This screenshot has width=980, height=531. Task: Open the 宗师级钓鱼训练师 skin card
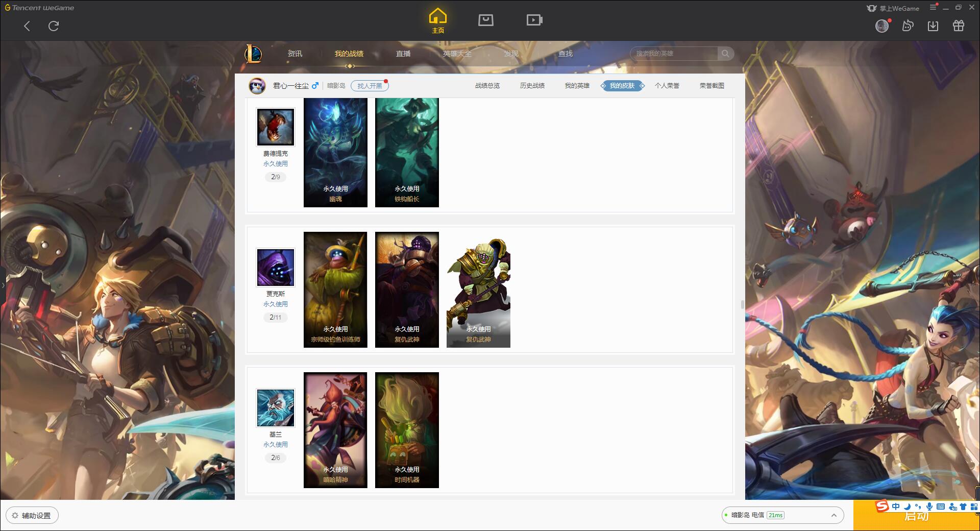click(x=335, y=289)
